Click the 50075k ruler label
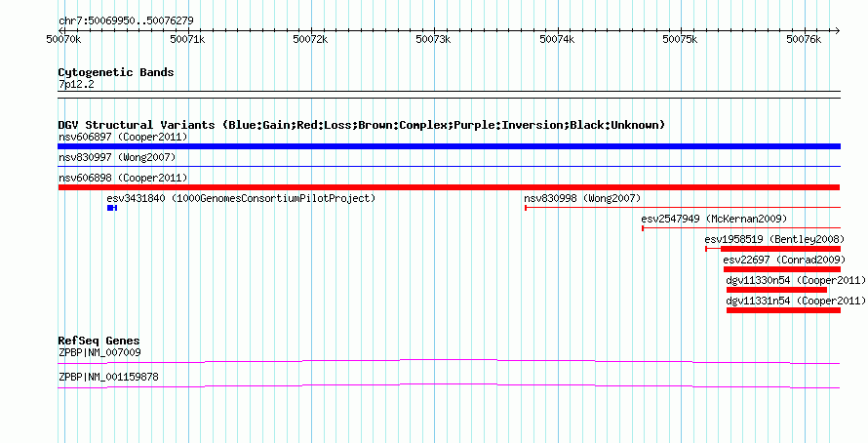Screen dimensions: 868x443 tap(680, 39)
